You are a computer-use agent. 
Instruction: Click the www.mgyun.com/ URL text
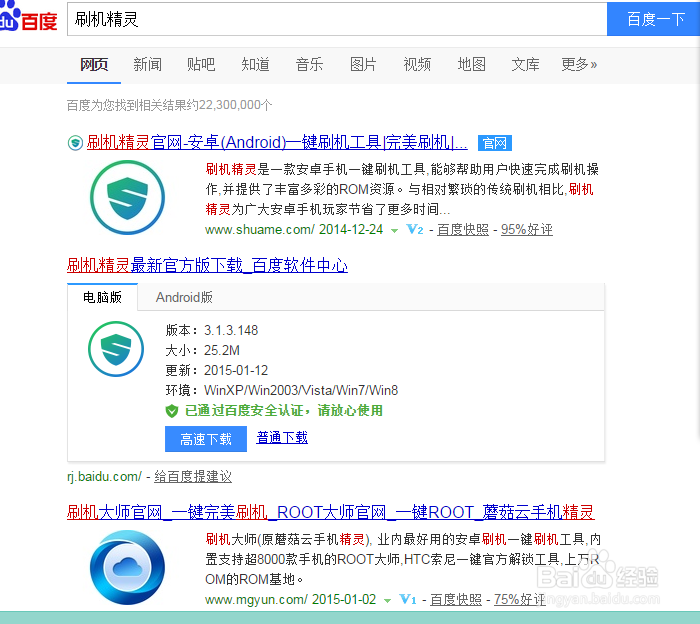[256, 599]
